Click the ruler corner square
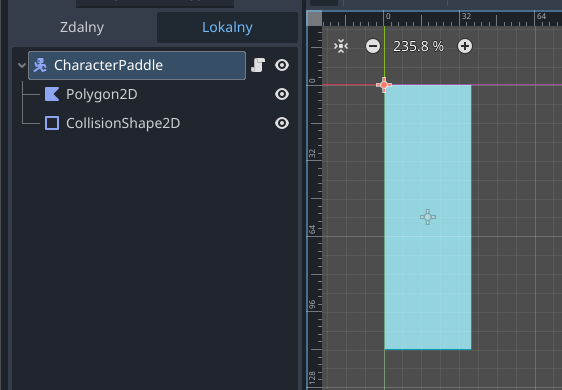Screen dimensions: 562x390 (x=314, y=19)
